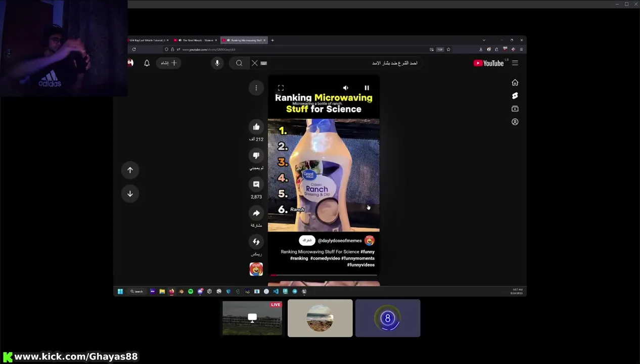Viewport: 640px width, 364px height.
Task: Select the beach scene thumbnail
Action: coord(320,318)
